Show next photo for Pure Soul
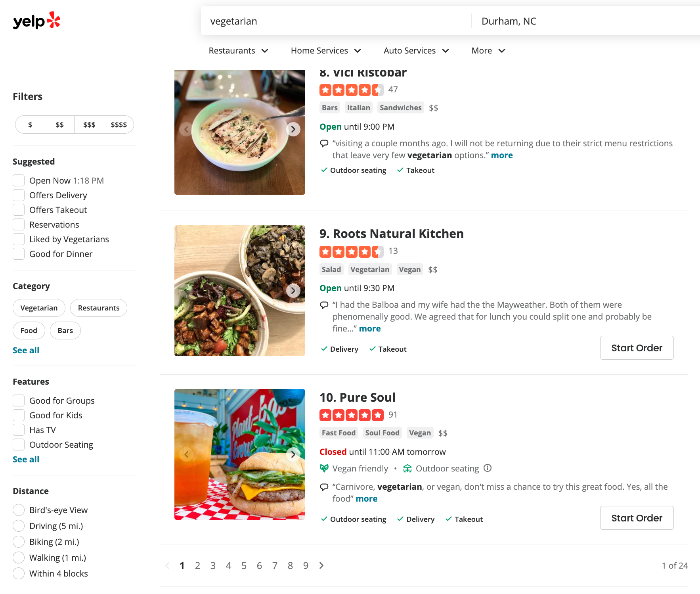Screen dimensions: 700x594 click(293, 454)
